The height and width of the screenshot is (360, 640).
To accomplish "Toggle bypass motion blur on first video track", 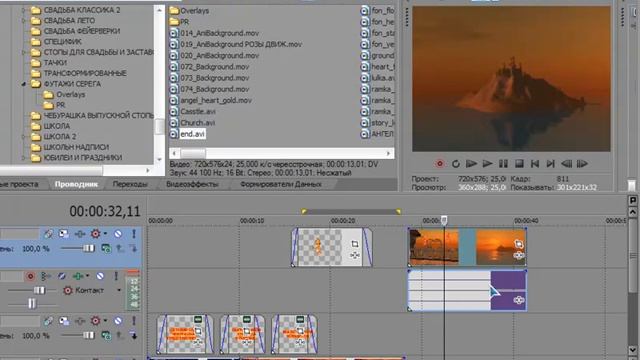I will pyautogui.click(x=49, y=234).
